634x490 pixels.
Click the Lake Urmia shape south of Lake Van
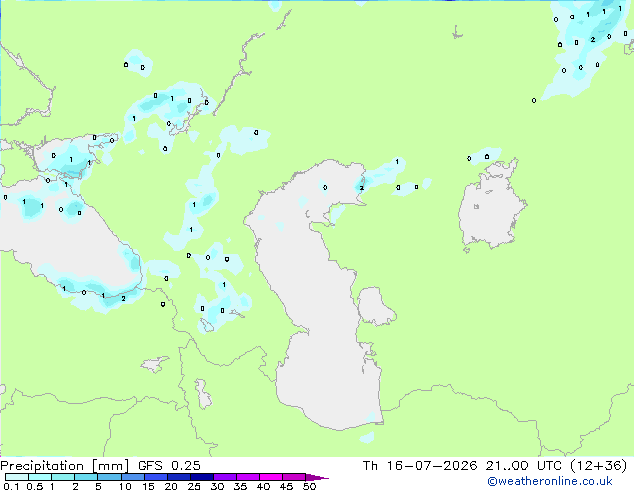coord(203,394)
